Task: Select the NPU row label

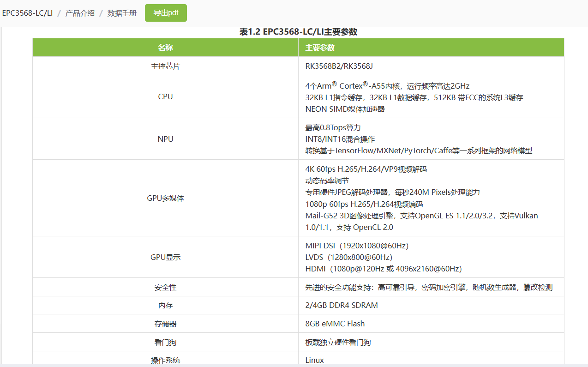Action: [x=165, y=139]
